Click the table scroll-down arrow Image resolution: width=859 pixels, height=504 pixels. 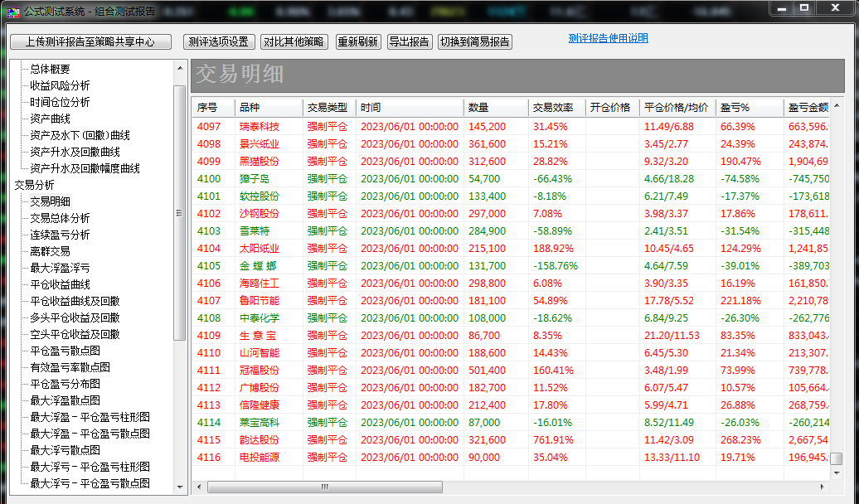[x=837, y=472]
